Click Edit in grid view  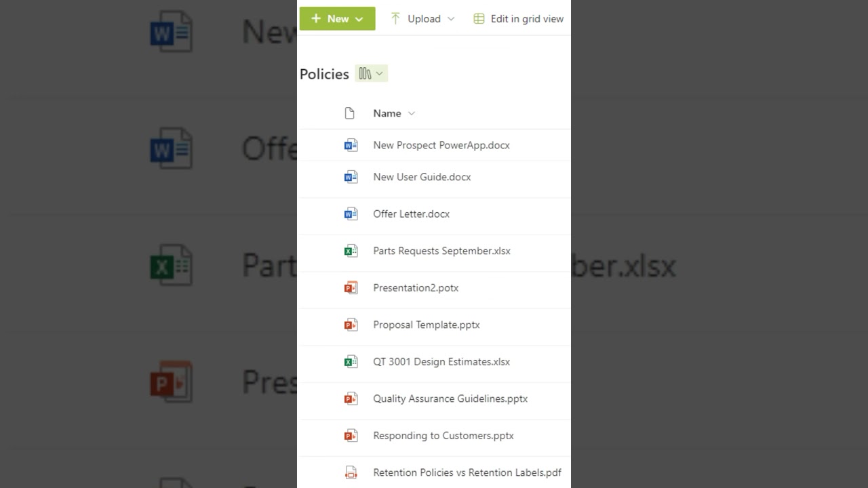pos(519,19)
